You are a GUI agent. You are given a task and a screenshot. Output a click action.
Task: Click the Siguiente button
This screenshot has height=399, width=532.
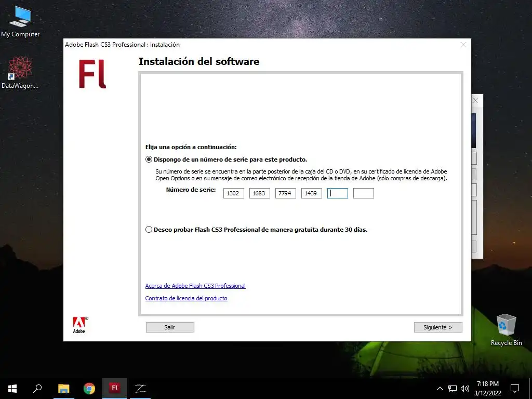(438, 327)
